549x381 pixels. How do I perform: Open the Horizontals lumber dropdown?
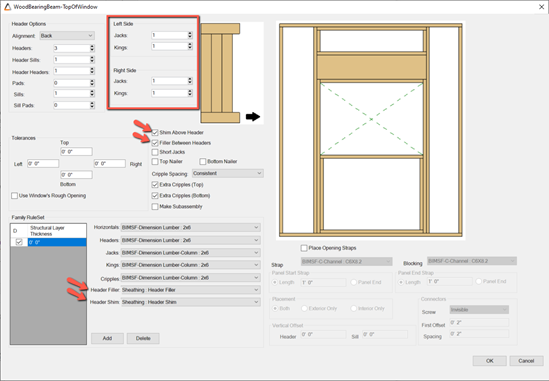(190, 228)
